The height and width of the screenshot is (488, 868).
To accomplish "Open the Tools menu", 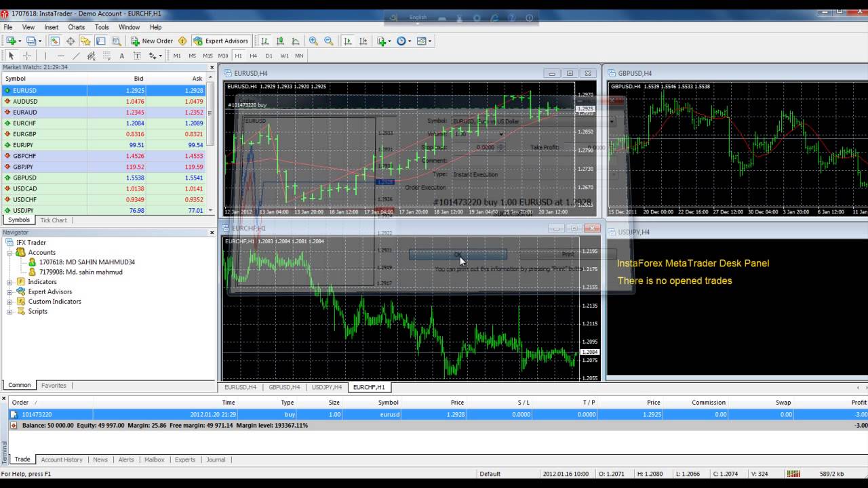I will (102, 27).
